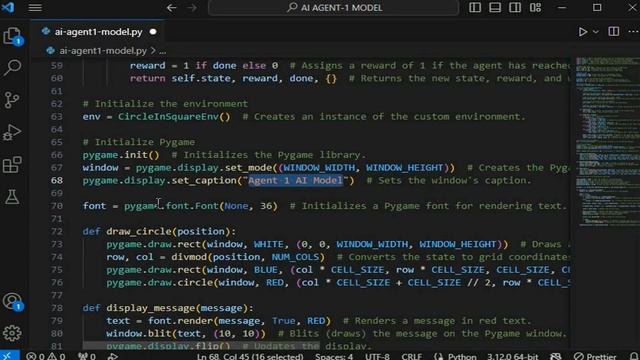The height and width of the screenshot is (360, 640).
Task: Click ai-agent1-model.py in the breadcrumb
Action: [103, 51]
